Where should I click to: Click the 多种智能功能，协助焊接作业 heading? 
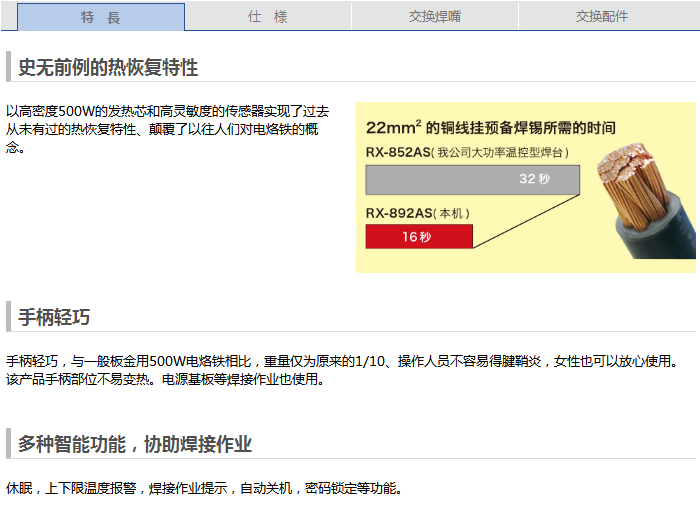(135, 444)
